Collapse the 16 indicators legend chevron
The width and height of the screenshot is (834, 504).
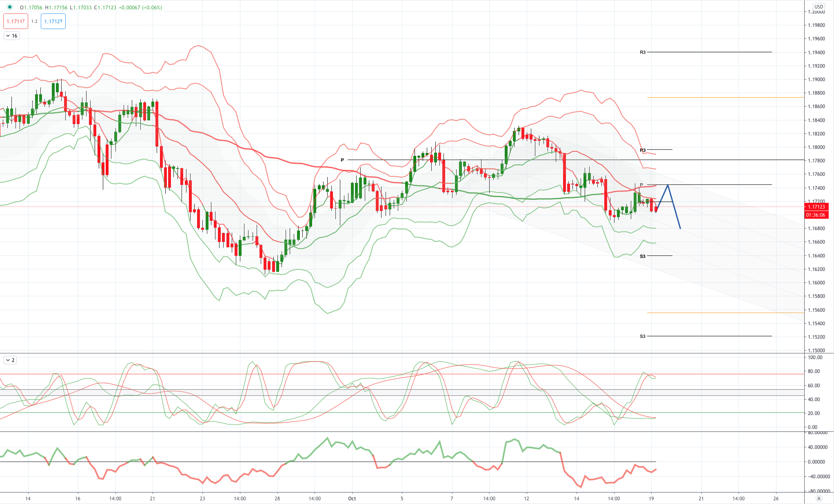8,36
